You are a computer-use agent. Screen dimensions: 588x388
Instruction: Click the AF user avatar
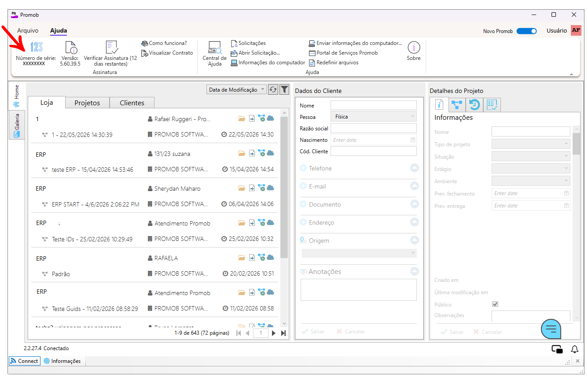576,30
